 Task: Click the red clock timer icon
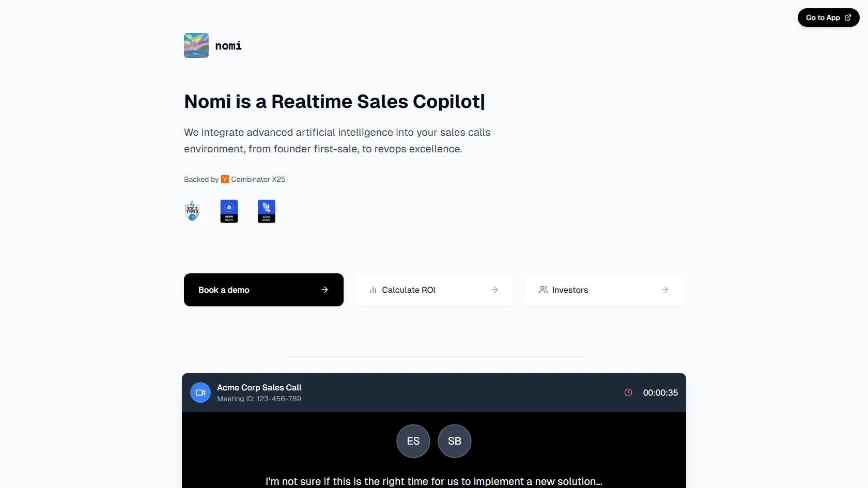(x=628, y=392)
